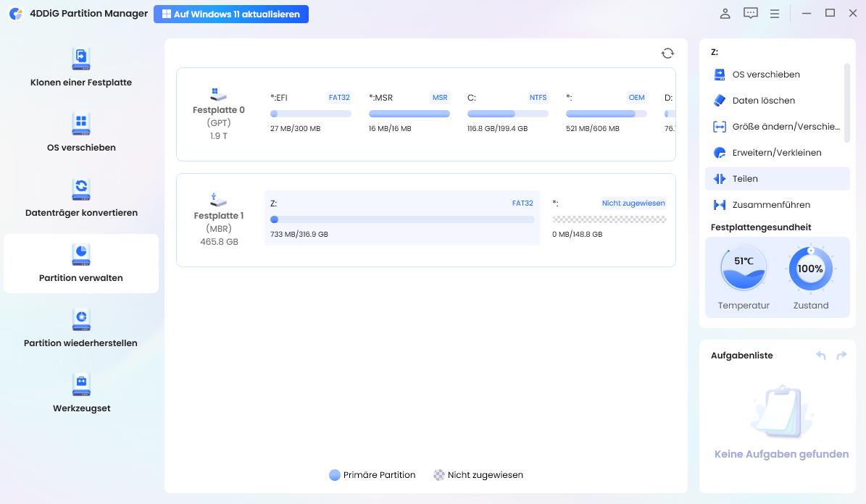
Task: Go to Partition wiederherstellen
Action: click(x=81, y=328)
